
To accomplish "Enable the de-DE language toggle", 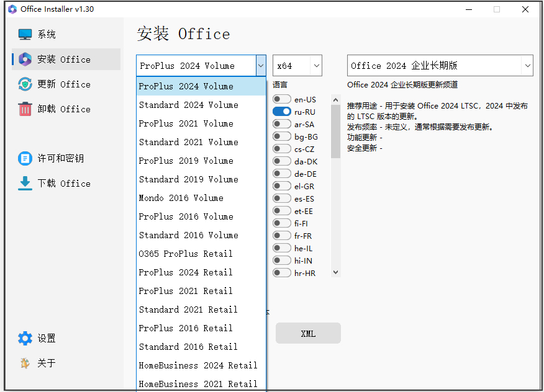I will [x=282, y=174].
